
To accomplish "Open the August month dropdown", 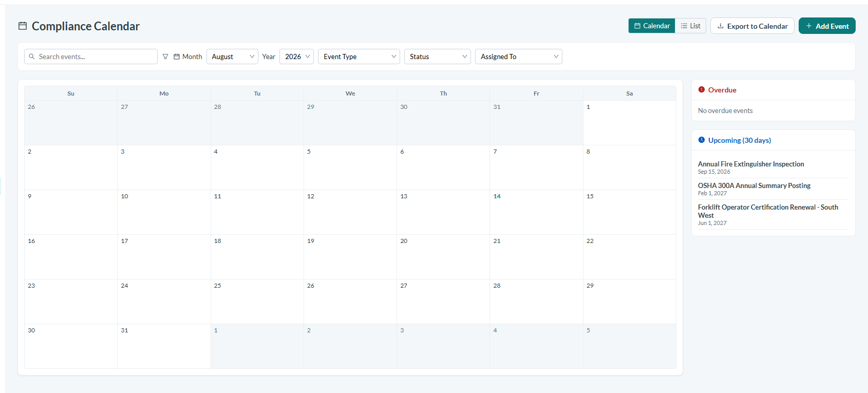I will coord(232,57).
